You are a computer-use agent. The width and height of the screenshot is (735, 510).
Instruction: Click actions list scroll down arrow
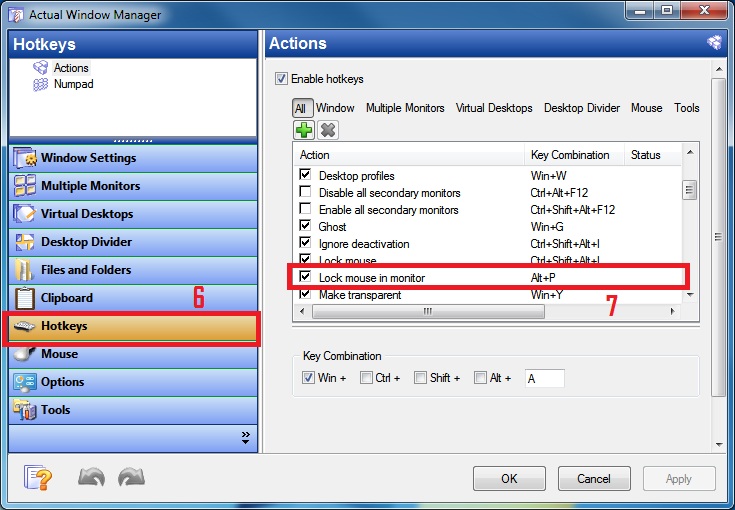click(690, 295)
